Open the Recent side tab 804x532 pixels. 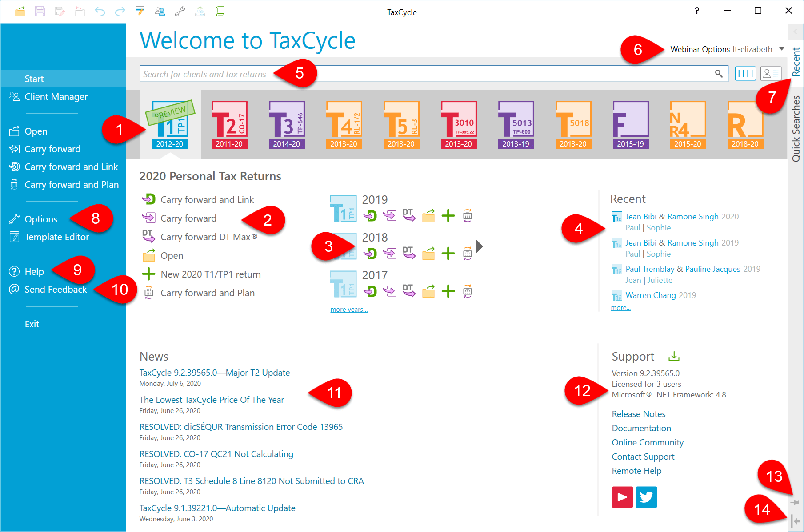[796, 61]
